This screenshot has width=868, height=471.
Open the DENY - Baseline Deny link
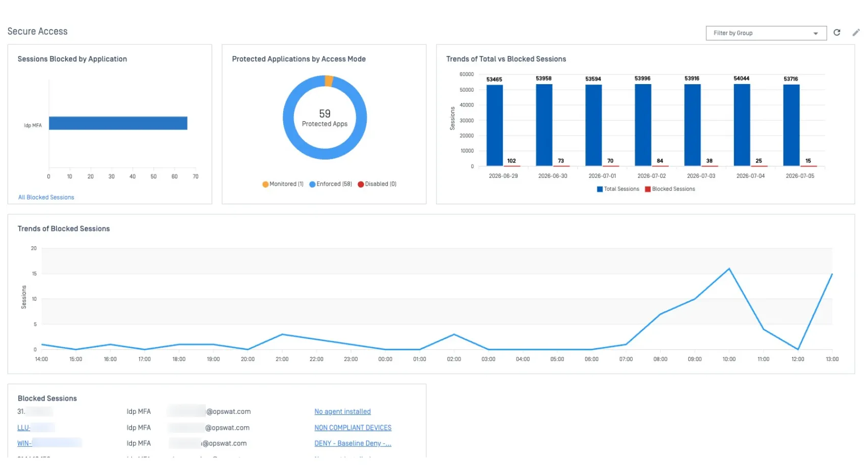[353, 443]
